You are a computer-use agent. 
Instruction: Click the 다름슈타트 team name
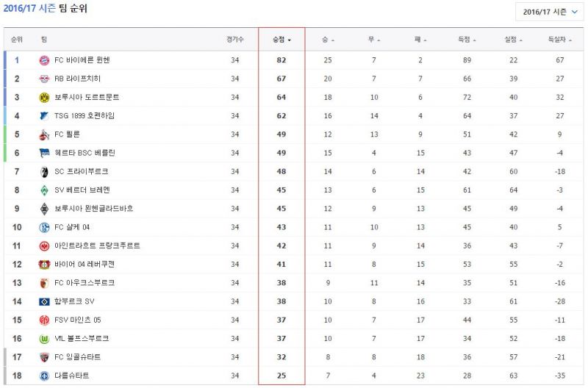click(x=71, y=376)
